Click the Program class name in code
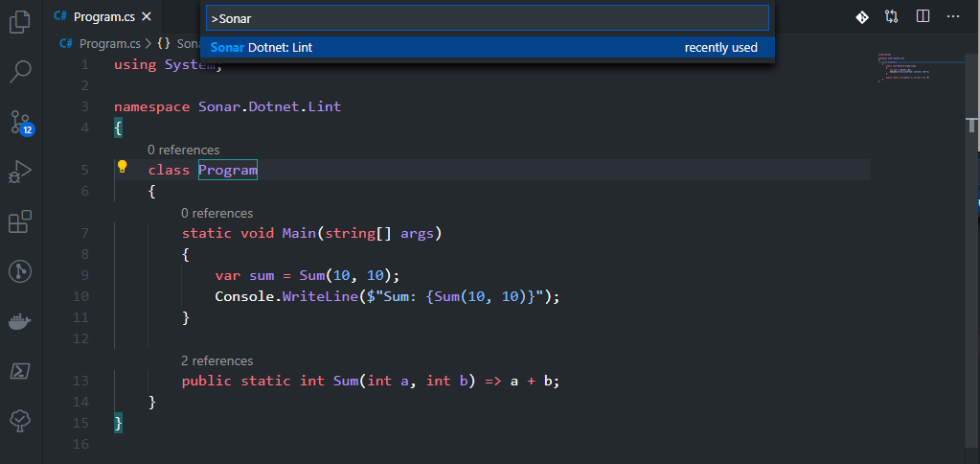This screenshot has width=980, height=464. coord(227,170)
